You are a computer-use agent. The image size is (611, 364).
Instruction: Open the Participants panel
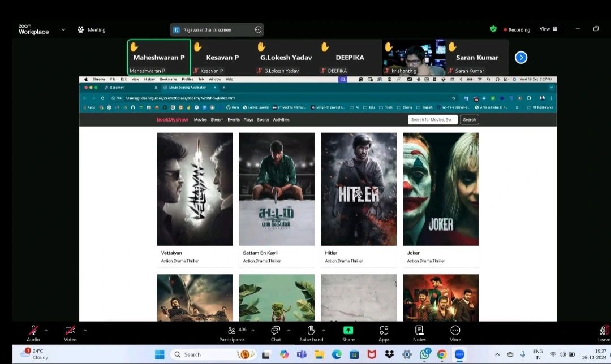click(232, 331)
